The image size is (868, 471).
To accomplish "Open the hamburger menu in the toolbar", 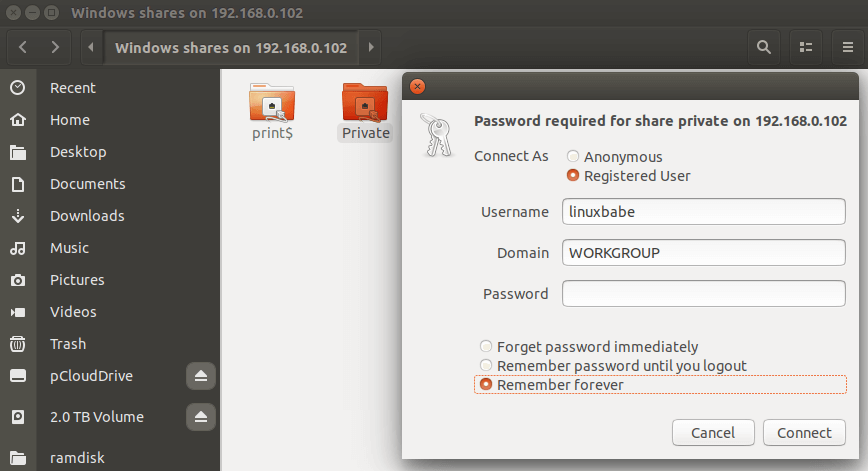I will click(x=845, y=47).
